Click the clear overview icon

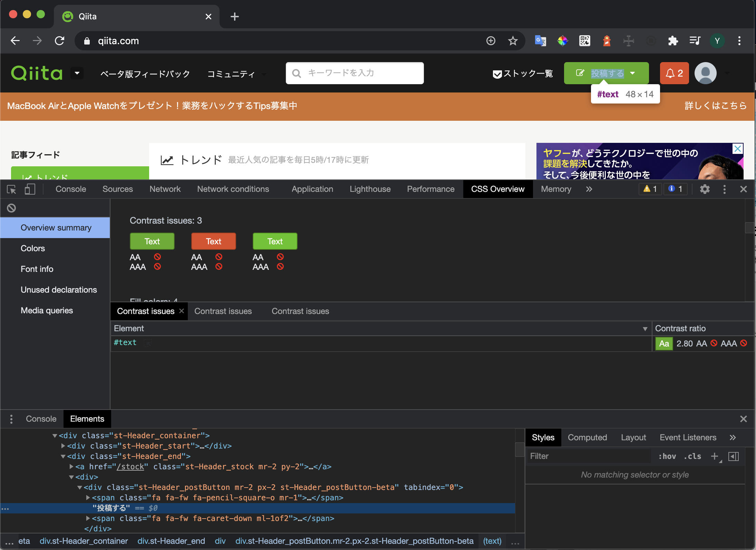pyautogui.click(x=11, y=208)
